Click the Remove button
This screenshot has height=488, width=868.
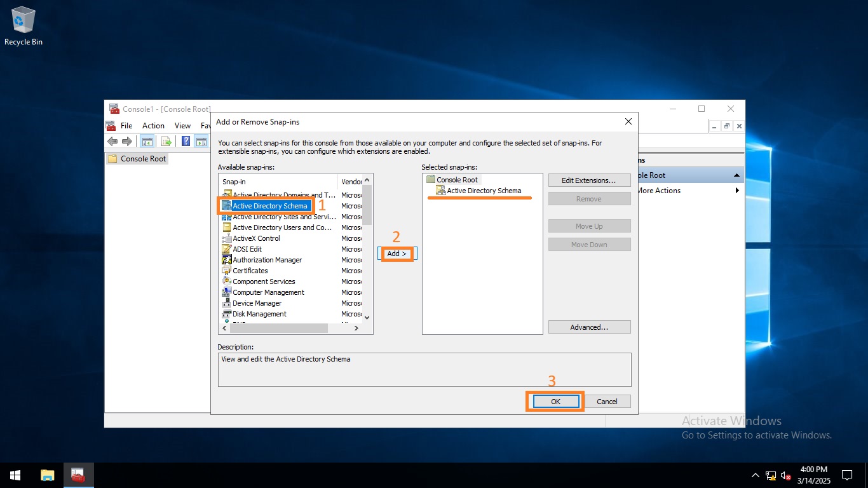point(589,199)
